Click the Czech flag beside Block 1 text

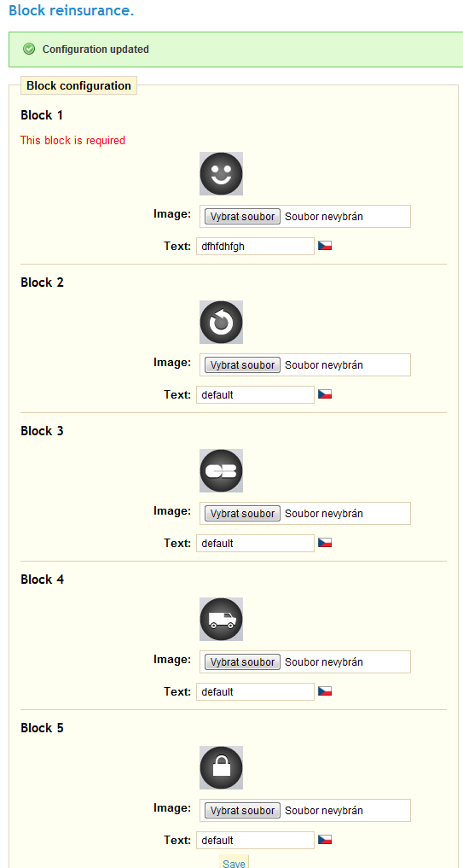coord(325,246)
